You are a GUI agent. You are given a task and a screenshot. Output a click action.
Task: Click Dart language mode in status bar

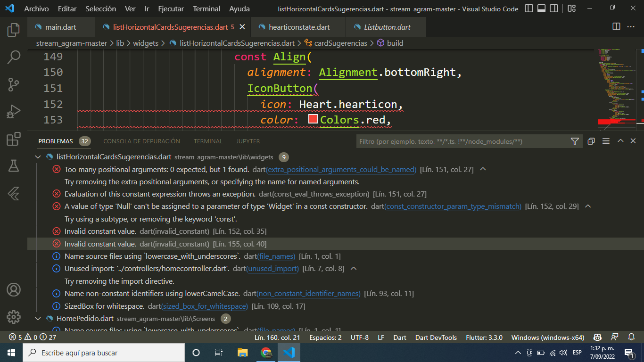[x=400, y=337]
